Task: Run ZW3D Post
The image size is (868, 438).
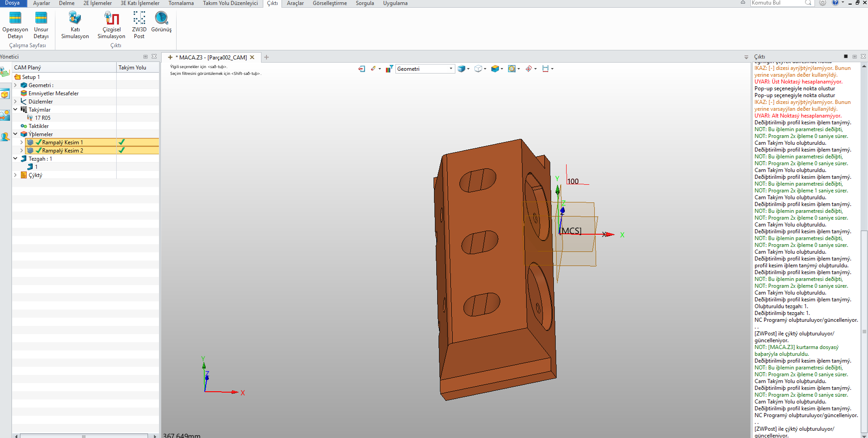Action: [x=139, y=25]
